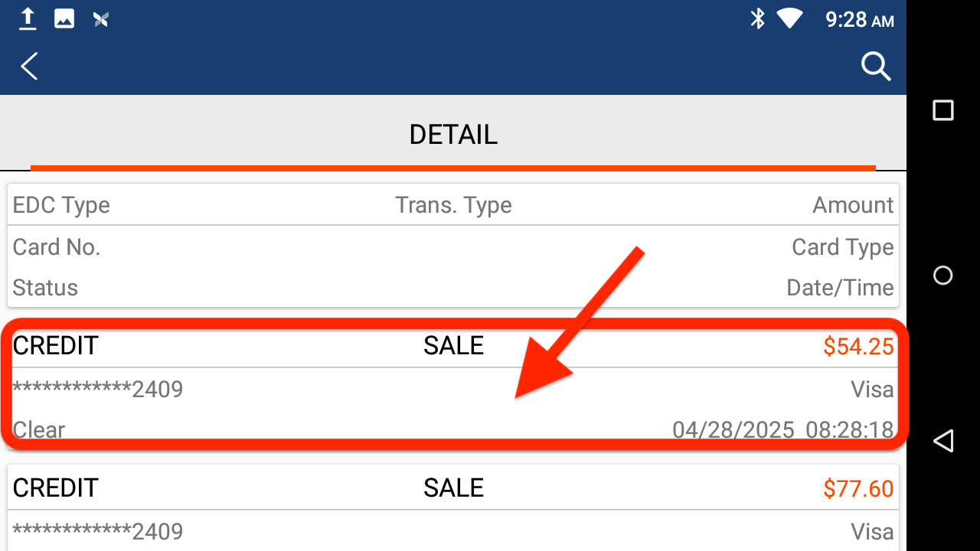Tap the $77.60 amount
Image resolution: width=980 pixels, height=551 pixels.
tap(858, 488)
